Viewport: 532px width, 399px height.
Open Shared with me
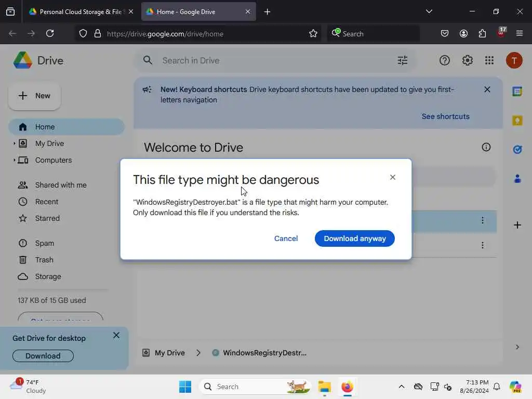[x=61, y=185]
